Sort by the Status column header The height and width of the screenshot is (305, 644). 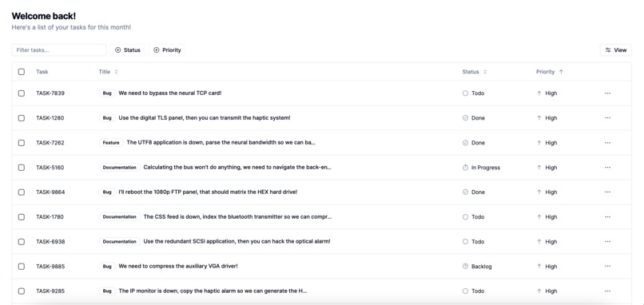click(x=475, y=72)
